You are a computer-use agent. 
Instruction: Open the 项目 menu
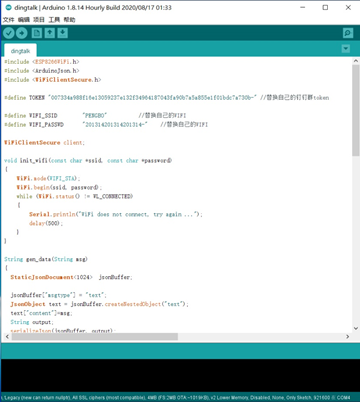(x=39, y=20)
